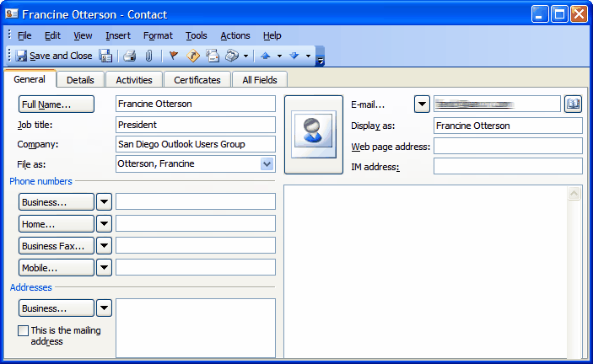Open the address book icon beside E-mail

pos(573,104)
